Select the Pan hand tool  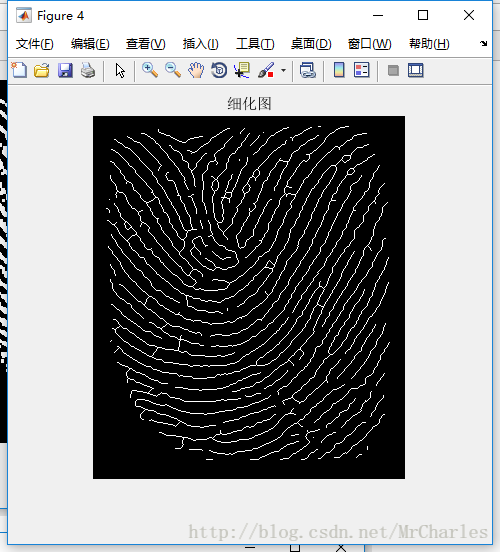point(196,70)
